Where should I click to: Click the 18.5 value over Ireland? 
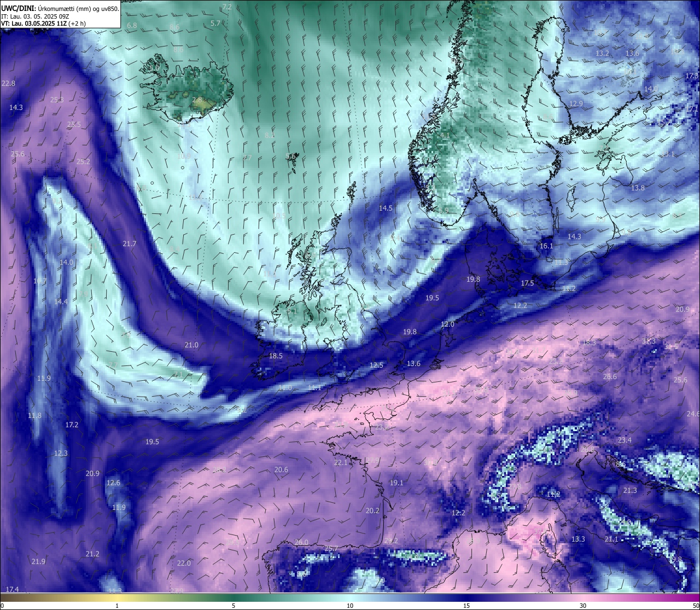[x=276, y=356]
